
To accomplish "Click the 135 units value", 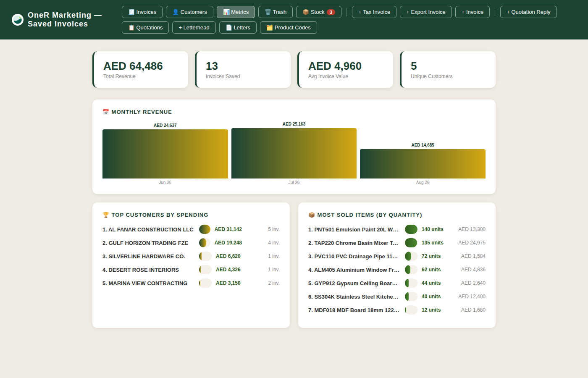I will tap(433, 243).
